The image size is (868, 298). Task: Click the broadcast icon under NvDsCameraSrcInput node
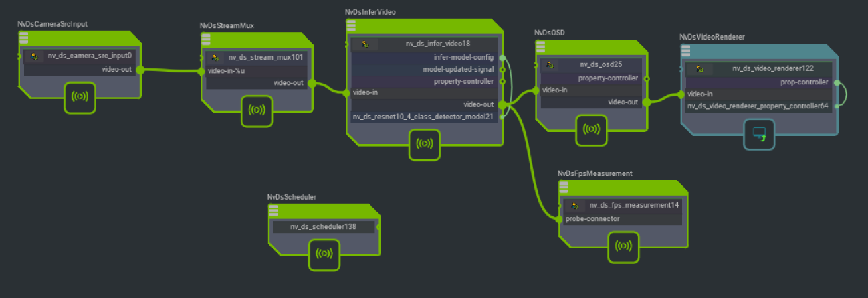pos(80,97)
